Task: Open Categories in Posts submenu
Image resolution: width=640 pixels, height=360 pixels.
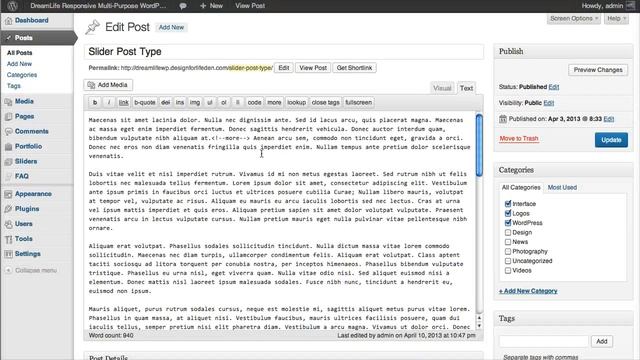Action: pos(22,75)
